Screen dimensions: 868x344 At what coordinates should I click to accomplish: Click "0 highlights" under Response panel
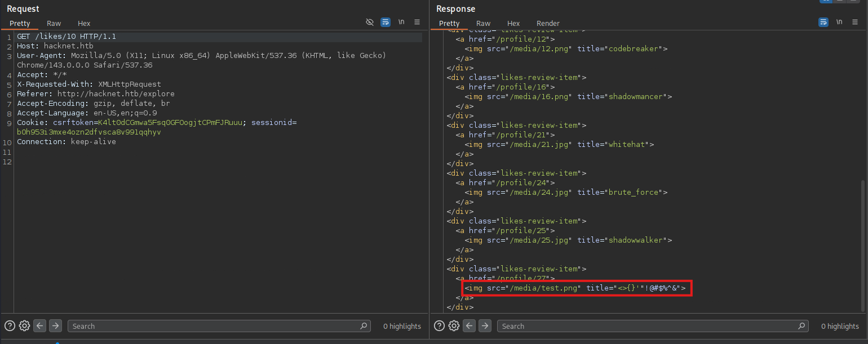840,327
